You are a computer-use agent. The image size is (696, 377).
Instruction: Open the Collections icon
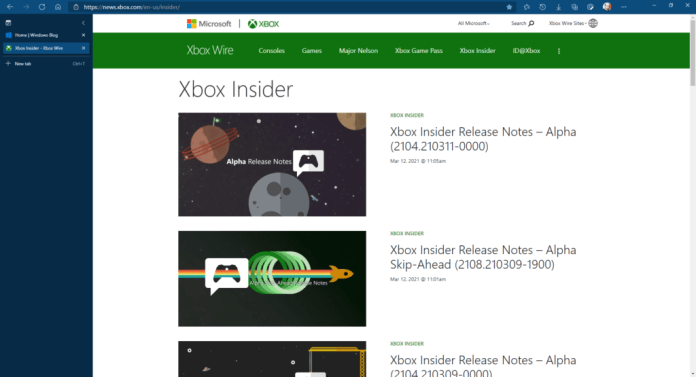pyautogui.click(x=574, y=7)
